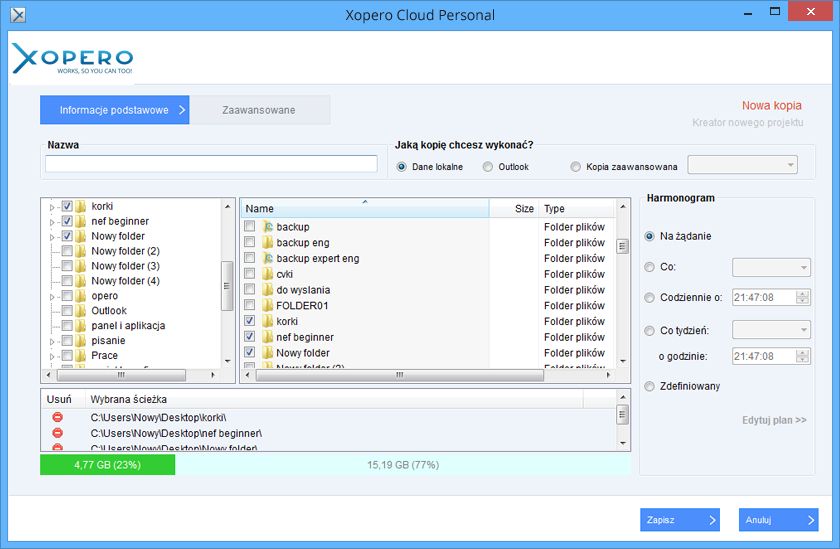Image resolution: width=840 pixels, height=549 pixels.
Task: Select the Zdefiniowany schedule option
Action: (649, 386)
